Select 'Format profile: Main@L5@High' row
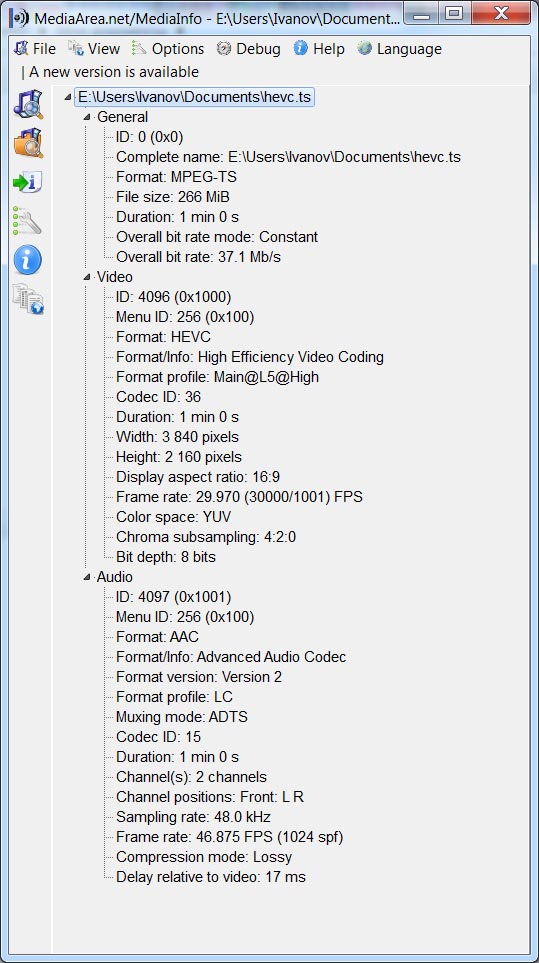Viewport: 539px width, 963px height. tap(217, 376)
